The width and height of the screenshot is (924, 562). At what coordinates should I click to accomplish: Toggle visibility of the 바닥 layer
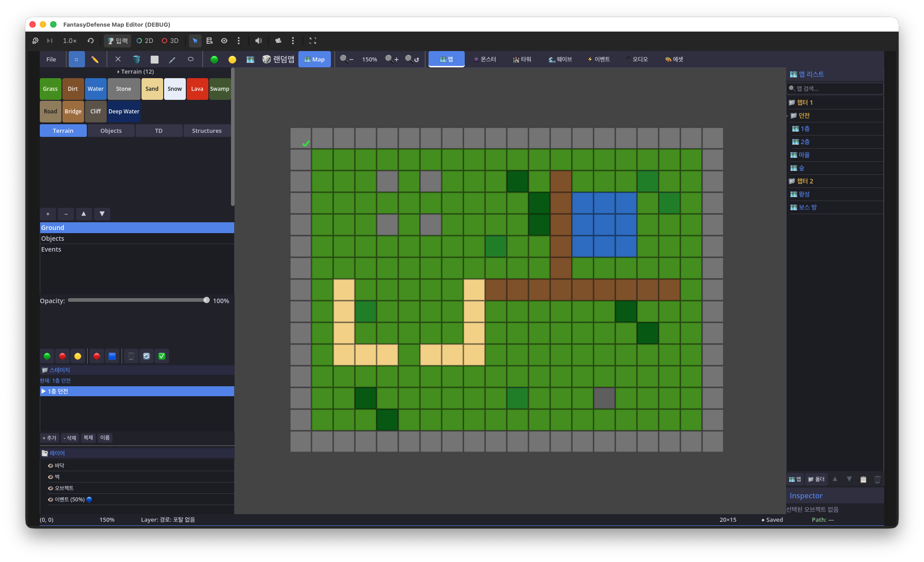pyautogui.click(x=50, y=465)
